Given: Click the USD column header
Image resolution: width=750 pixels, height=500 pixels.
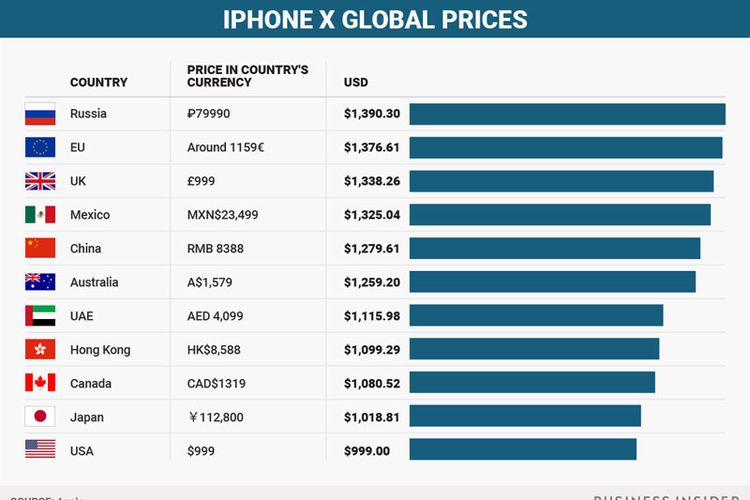Looking at the screenshot, I should coord(356,82).
